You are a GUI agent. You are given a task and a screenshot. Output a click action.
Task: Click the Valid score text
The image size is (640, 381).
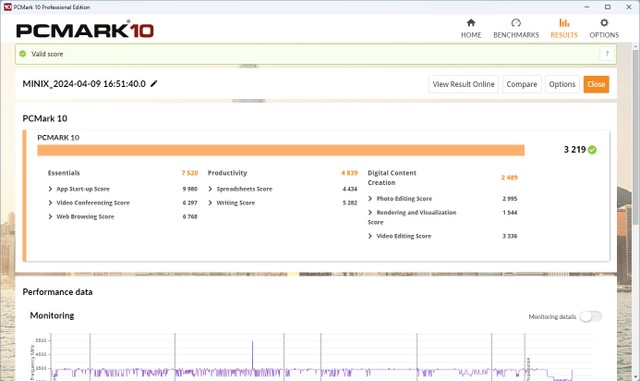click(47, 54)
